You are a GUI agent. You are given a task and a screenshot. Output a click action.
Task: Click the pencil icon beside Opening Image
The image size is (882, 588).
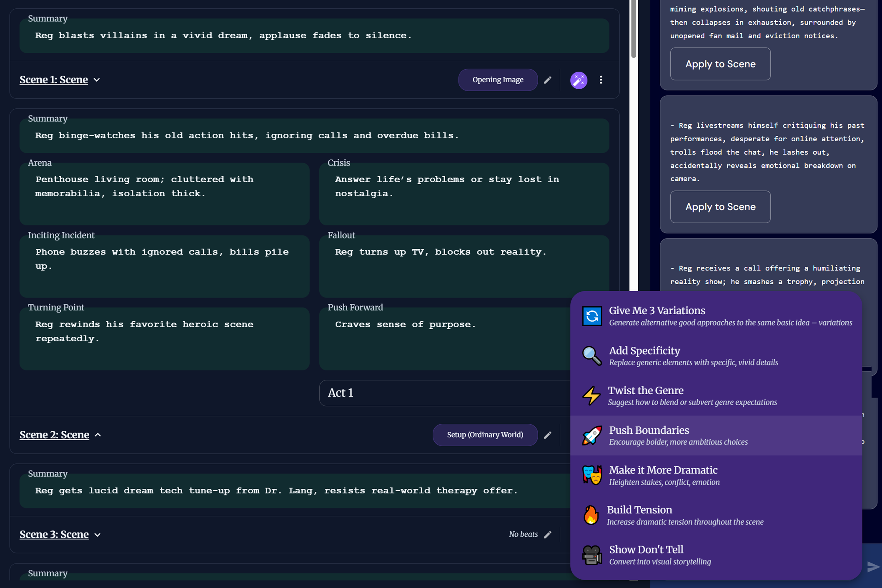tap(548, 80)
